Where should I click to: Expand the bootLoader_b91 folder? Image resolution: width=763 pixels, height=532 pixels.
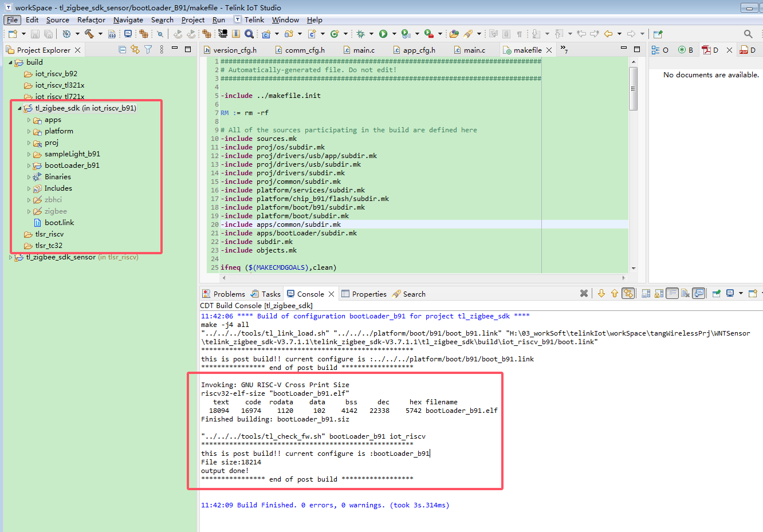[29, 165]
